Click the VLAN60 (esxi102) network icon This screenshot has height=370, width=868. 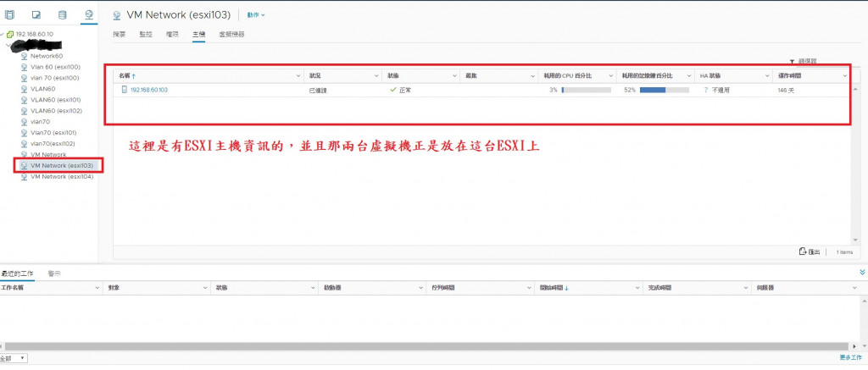[x=24, y=111]
